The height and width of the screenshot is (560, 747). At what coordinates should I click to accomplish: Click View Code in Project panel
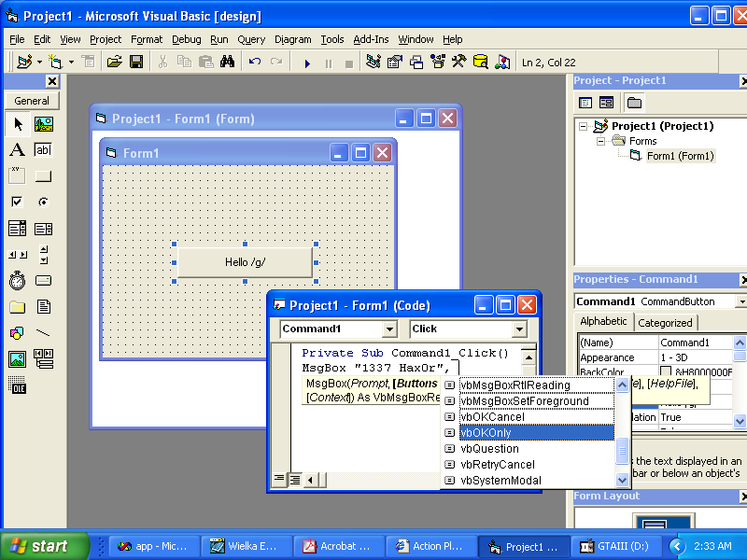585,103
